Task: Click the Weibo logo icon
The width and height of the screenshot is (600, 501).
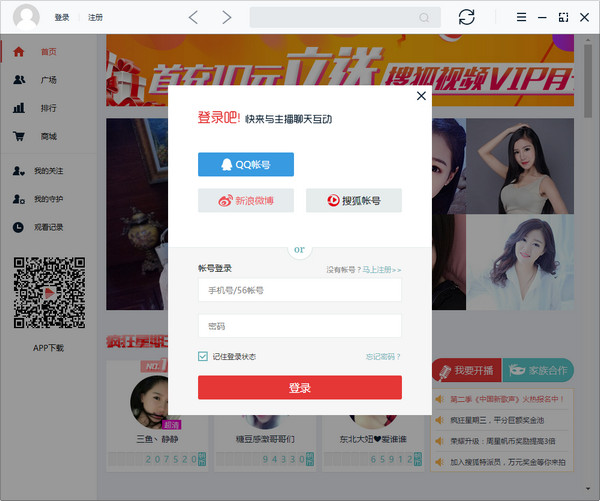Action: (225, 201)
